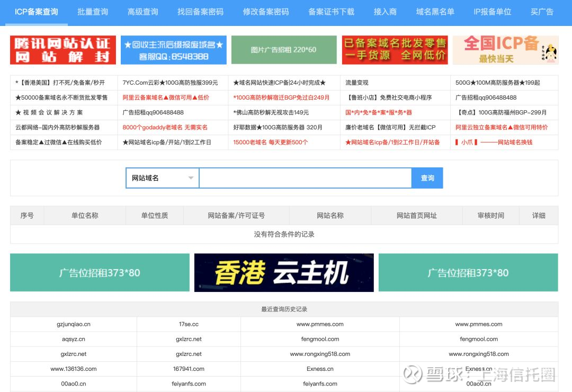The width and height of the screenshot is (572, 392).
Task: Select 备案证书下载 in the top menu
Action: click(331, 12)
